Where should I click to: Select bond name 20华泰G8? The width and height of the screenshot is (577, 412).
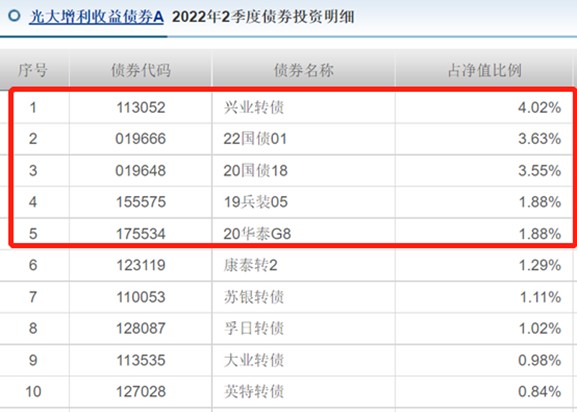[257, 234]
